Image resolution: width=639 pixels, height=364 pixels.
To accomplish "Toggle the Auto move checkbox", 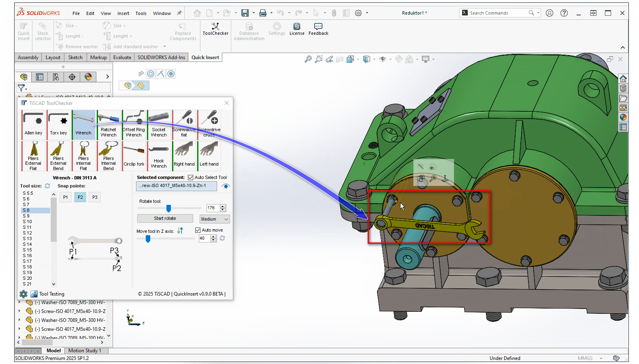I will pyautogui.click(x=198, y=230).
